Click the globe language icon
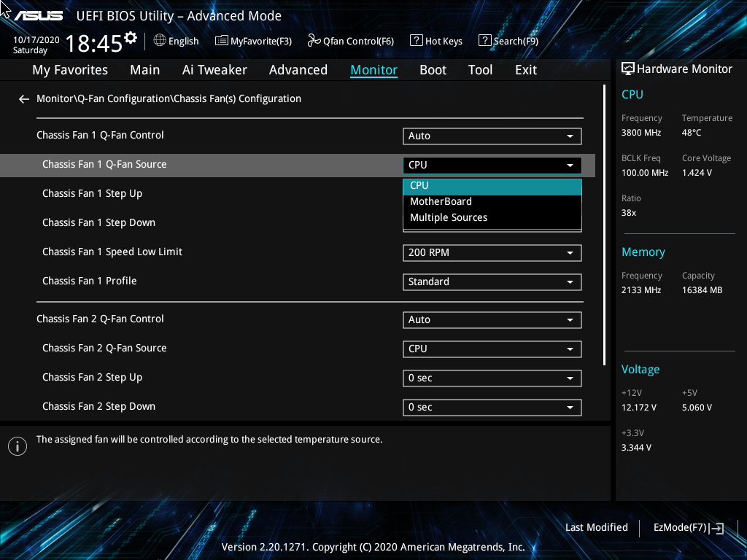The width and height of the screenshot is (747, 560). coord(160,41)
